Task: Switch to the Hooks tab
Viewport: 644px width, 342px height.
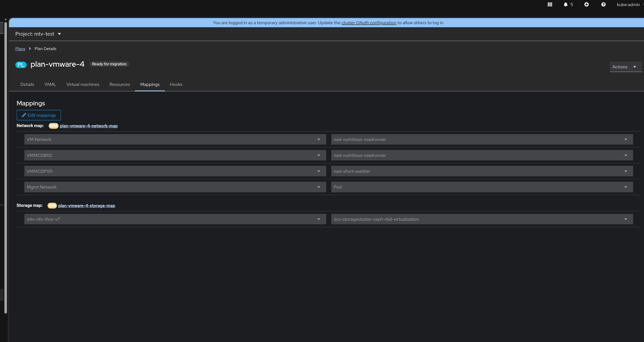Action: click(176, 84)
